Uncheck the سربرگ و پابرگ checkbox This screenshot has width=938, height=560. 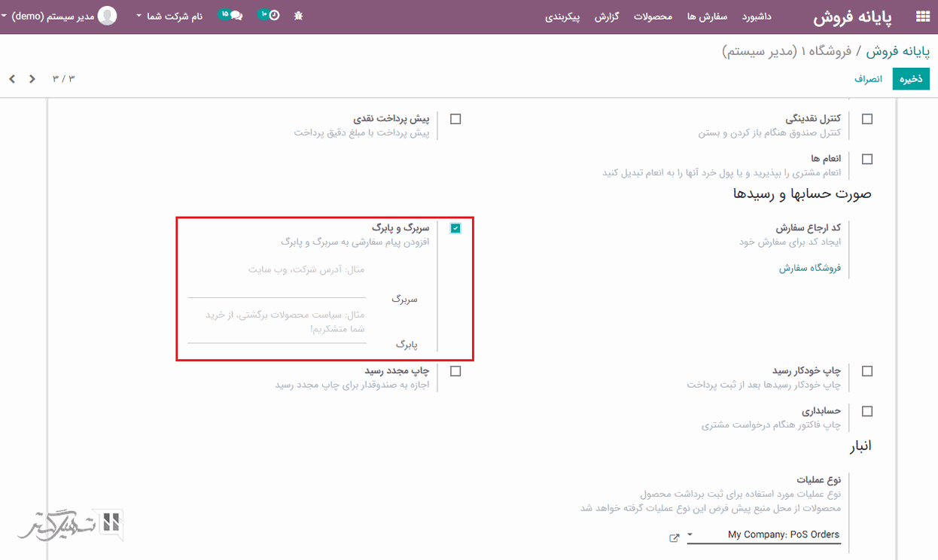pos(455,228)
